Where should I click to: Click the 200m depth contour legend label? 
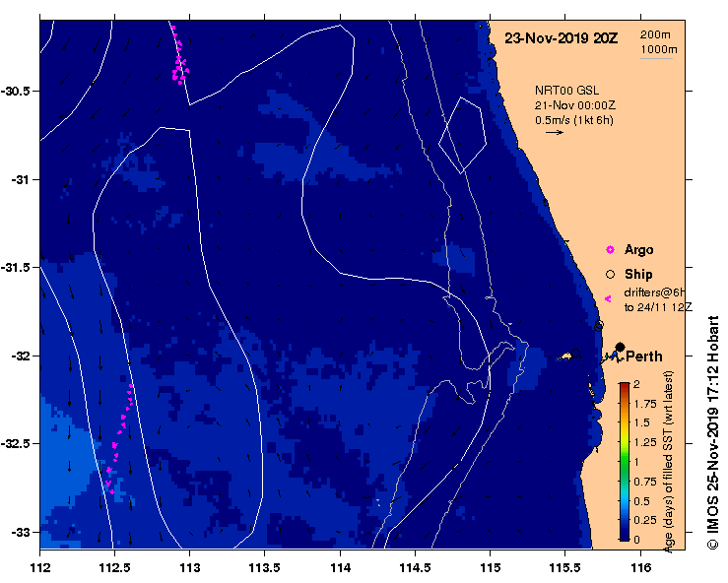655,34
